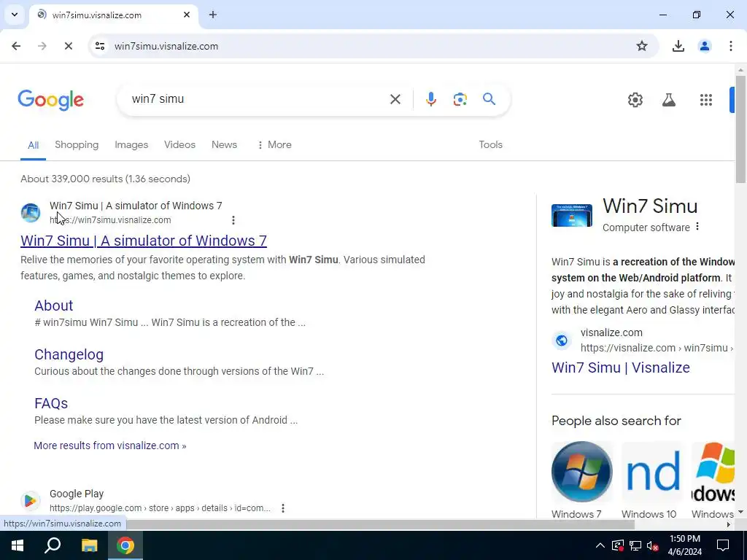Search by image with the camera icon

(x=460, y=99)
